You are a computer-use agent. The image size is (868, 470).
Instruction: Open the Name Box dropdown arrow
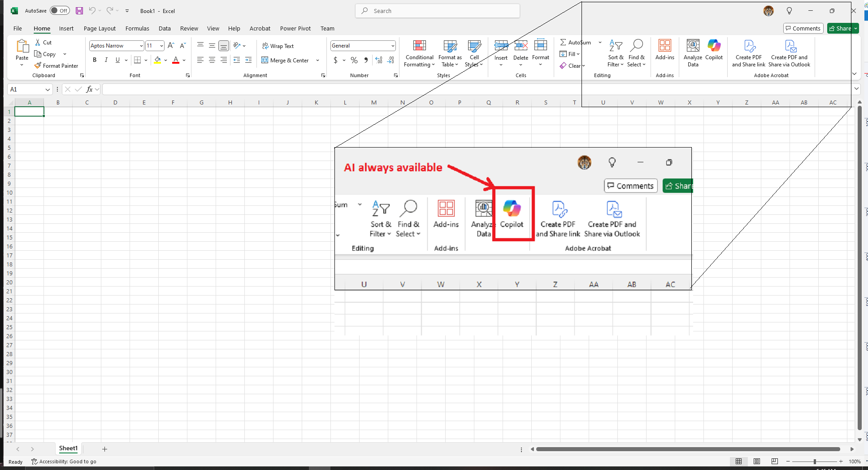(x=48, y=89)
